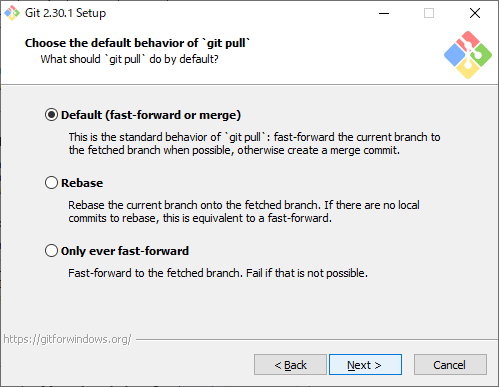
Task: Select Default (fast-forward or merge) radio button
Action: [51, 115]
